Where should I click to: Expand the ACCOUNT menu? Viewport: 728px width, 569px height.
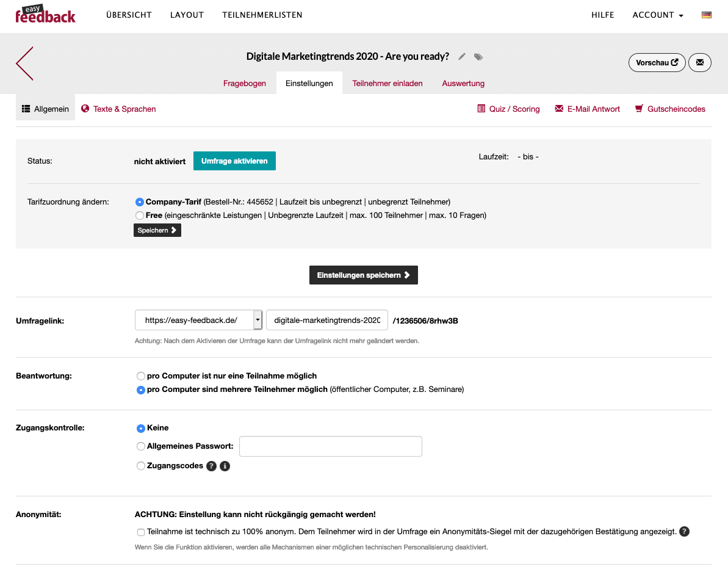[x=657, y=15]
